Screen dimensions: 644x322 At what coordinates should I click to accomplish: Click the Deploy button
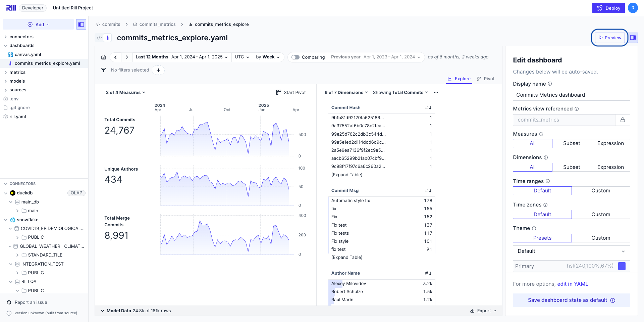pyautogui.click(x=608, y=8)
